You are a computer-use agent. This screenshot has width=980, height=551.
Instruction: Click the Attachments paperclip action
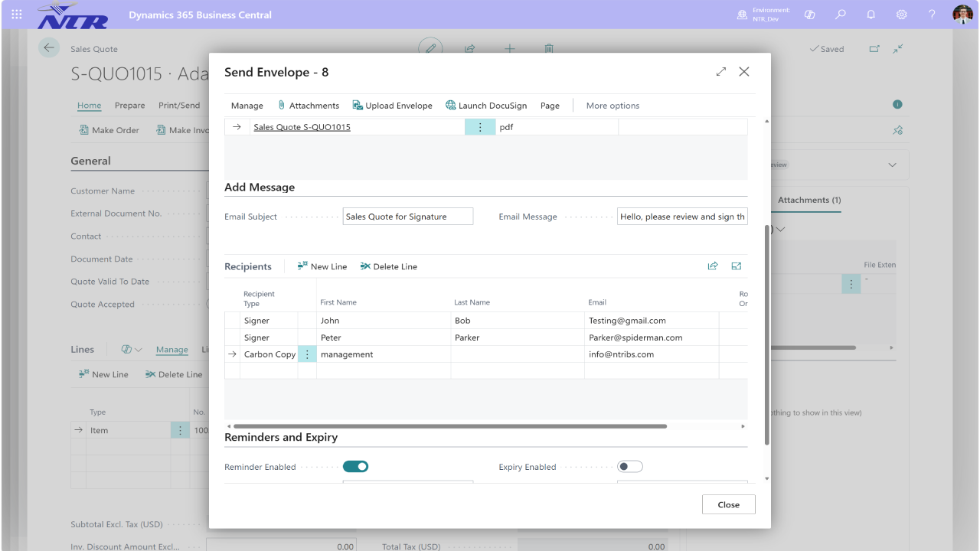coord(308,106)
